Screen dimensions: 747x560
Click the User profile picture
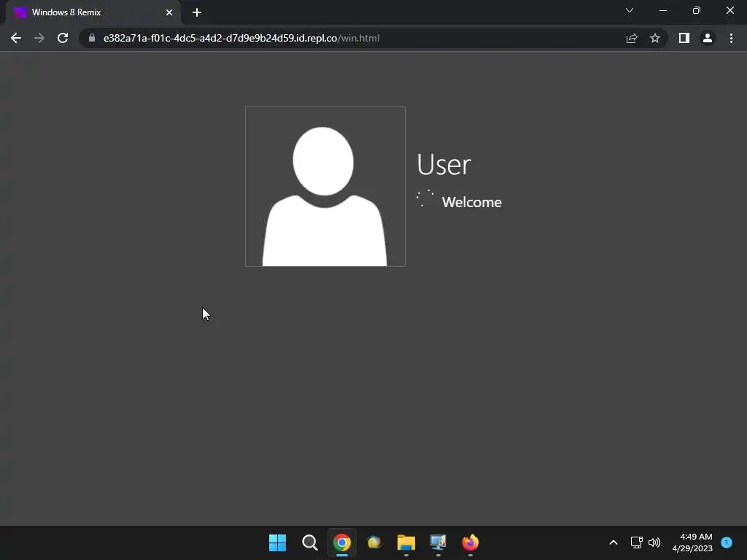[x=325, y=187]
